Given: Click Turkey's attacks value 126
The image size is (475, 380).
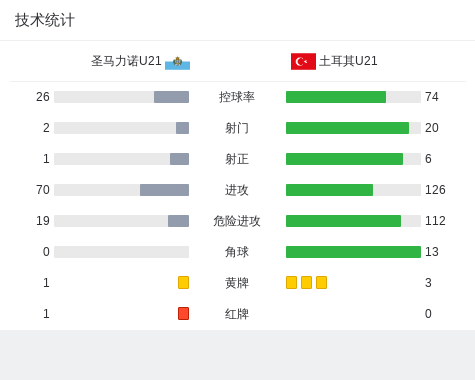Looking at the screenshot, I should [x=435, y=190].
